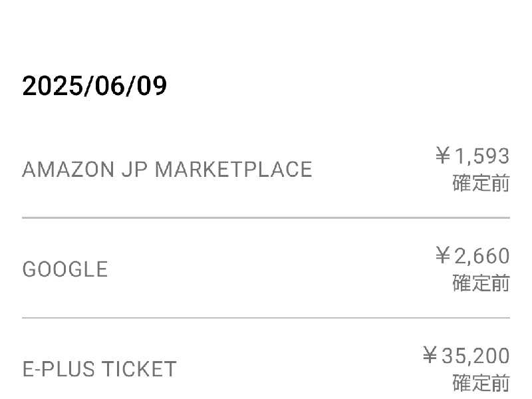Open the AMAZON JP MARKETPLACE transaction
This screenshot has height=399, width=532.
click(266, 169)
